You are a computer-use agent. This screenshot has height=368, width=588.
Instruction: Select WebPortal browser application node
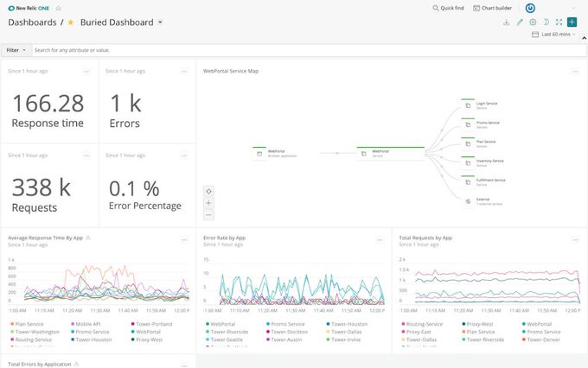(x=275, y=153)
